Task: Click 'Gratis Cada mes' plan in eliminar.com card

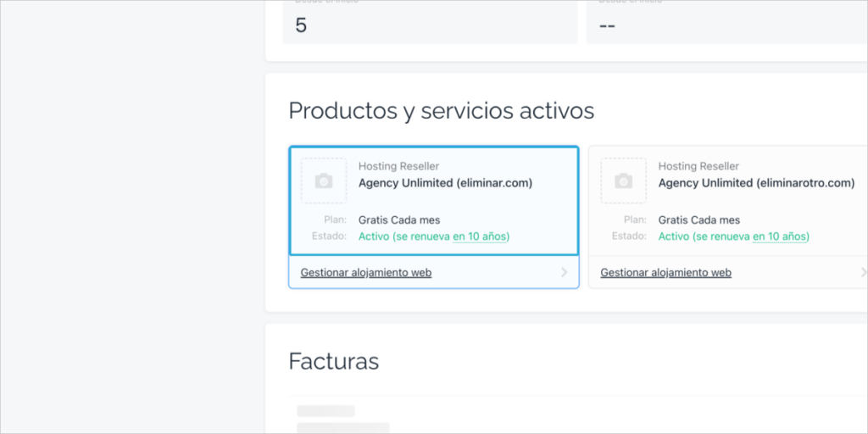Action: (x=399, y=220)
